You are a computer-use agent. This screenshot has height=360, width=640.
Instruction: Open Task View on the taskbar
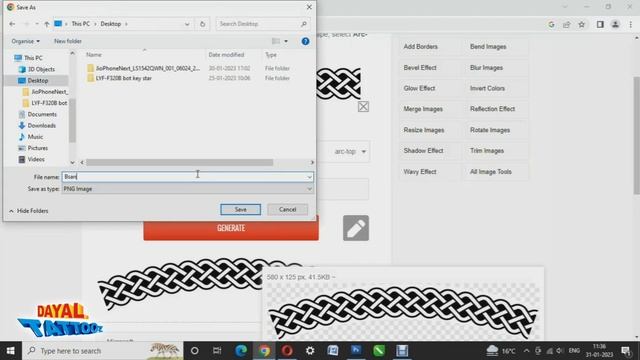217,351
